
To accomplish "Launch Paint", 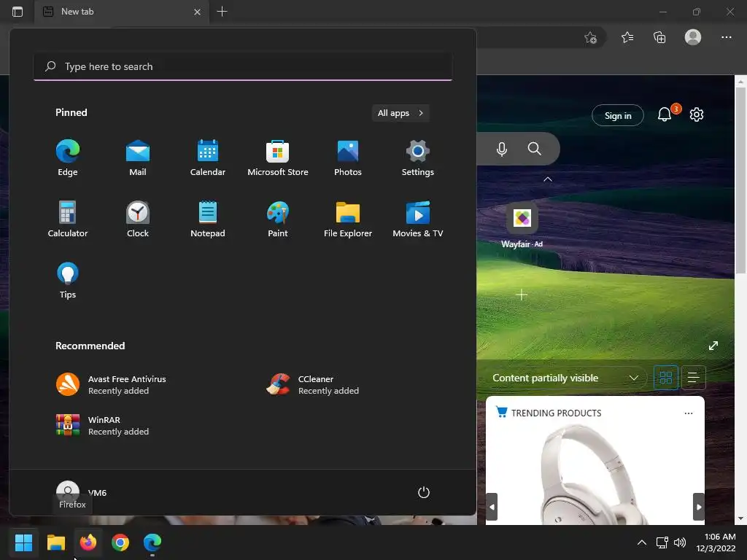I will [278, 219].
